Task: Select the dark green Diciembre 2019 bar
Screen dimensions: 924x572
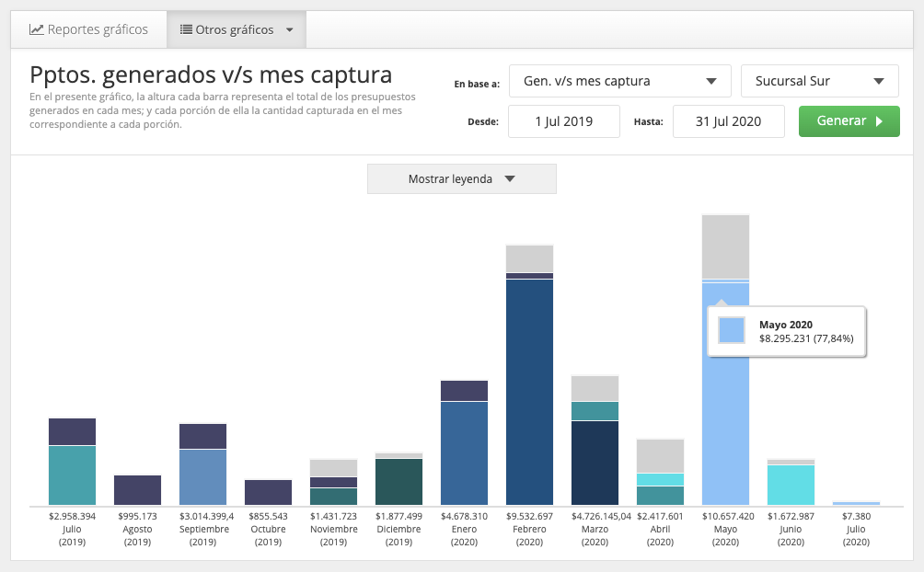Action: click(398, 482)
